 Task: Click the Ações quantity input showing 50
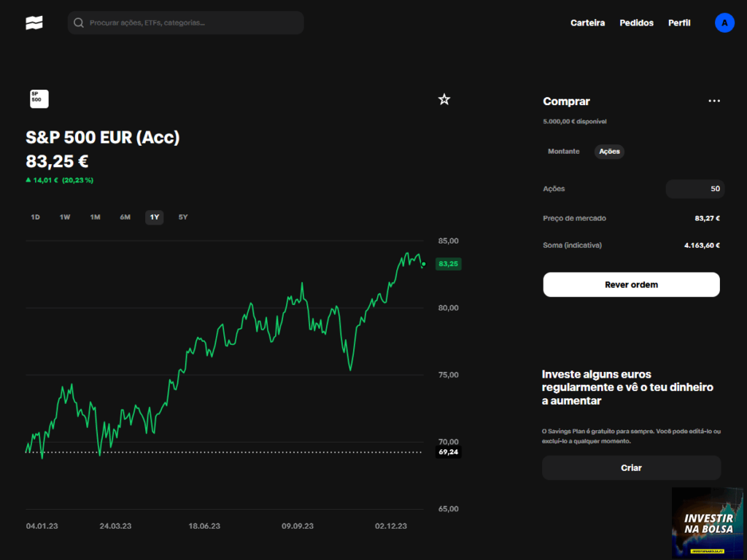point(695,189)
